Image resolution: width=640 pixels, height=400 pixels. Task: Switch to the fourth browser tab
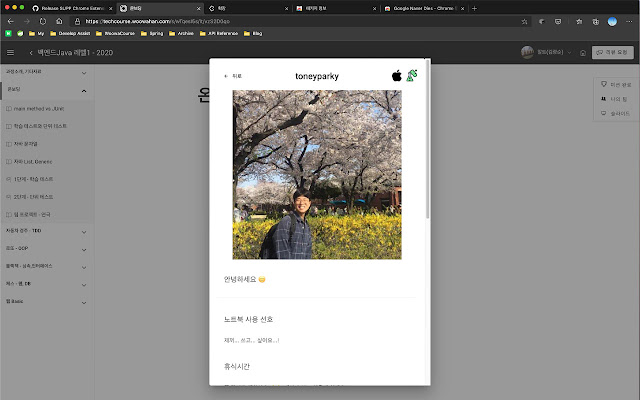point(336,8)
